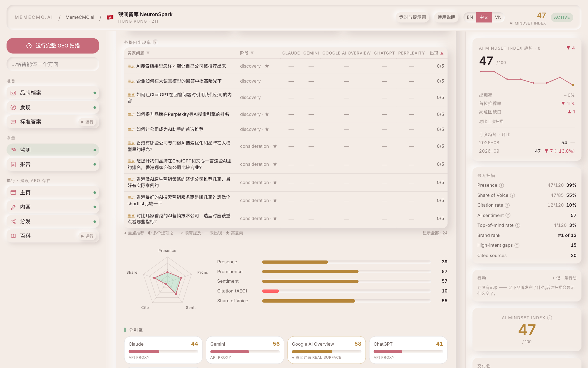Switch language to VN
Screen dimensions: 588x368
pos(498,17)
